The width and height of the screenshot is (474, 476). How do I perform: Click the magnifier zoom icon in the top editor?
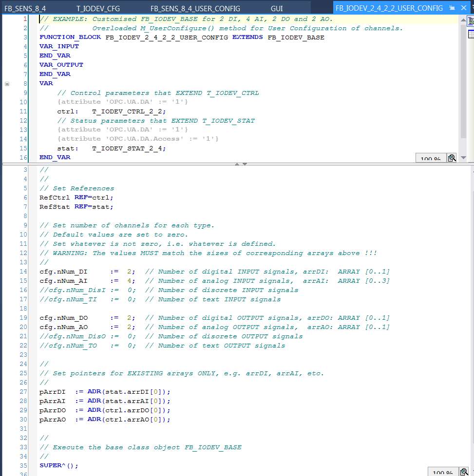(x=451, y=158)
